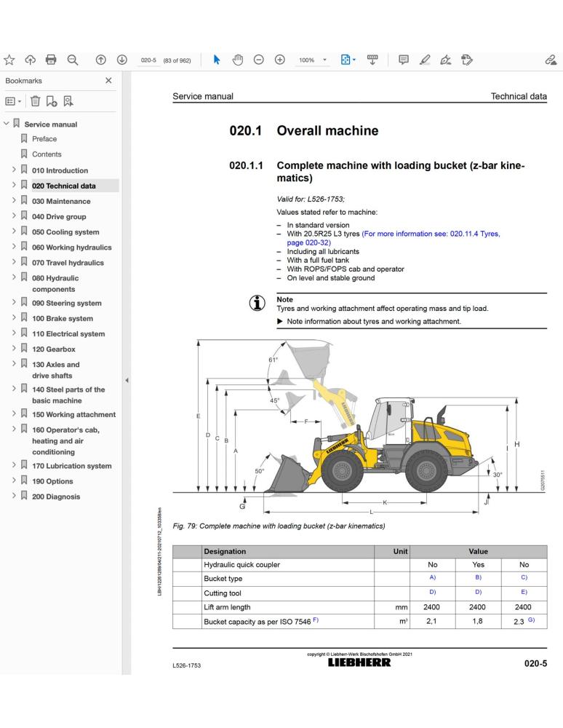Close the Bookmarks panel
This screenshot has height=728, width=563.
coord(108,80)
